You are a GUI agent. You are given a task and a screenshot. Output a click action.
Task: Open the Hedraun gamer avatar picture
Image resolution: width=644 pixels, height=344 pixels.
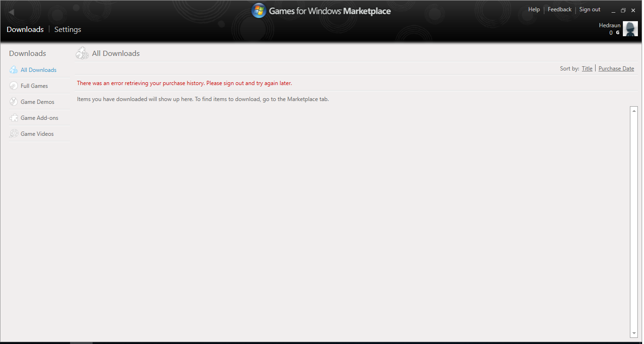(x=630, y=29)
